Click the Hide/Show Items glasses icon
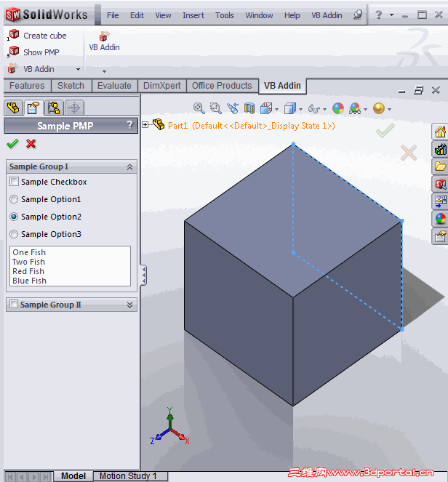This screenshot has width=448, height=482. tap(314, 109)
